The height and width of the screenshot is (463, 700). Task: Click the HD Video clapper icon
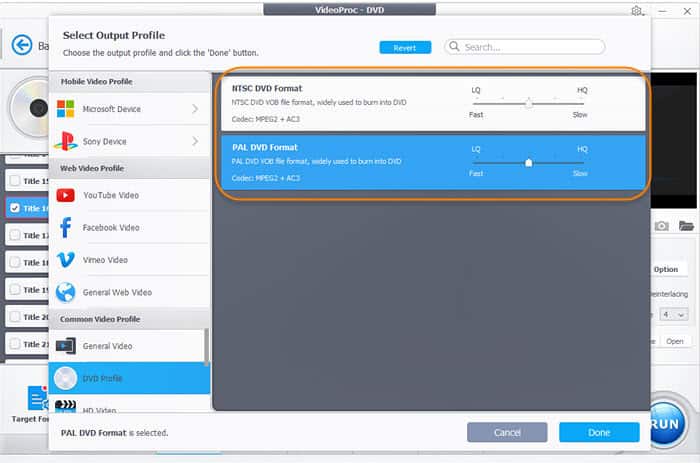point(66,405)
